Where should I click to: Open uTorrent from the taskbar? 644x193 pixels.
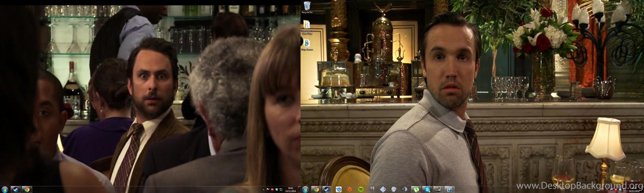[x=416, y=189]
